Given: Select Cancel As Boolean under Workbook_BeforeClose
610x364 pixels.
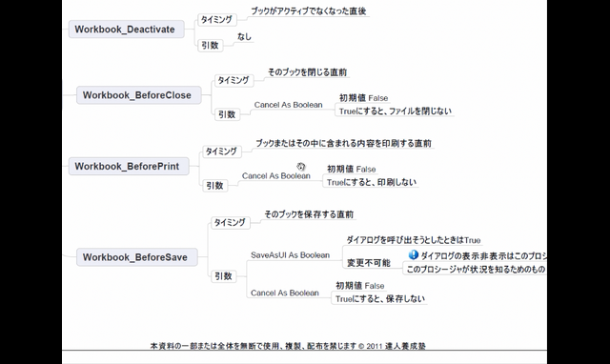Looking at the screenshot, I should pyautogui.click(x=288, y=105).
